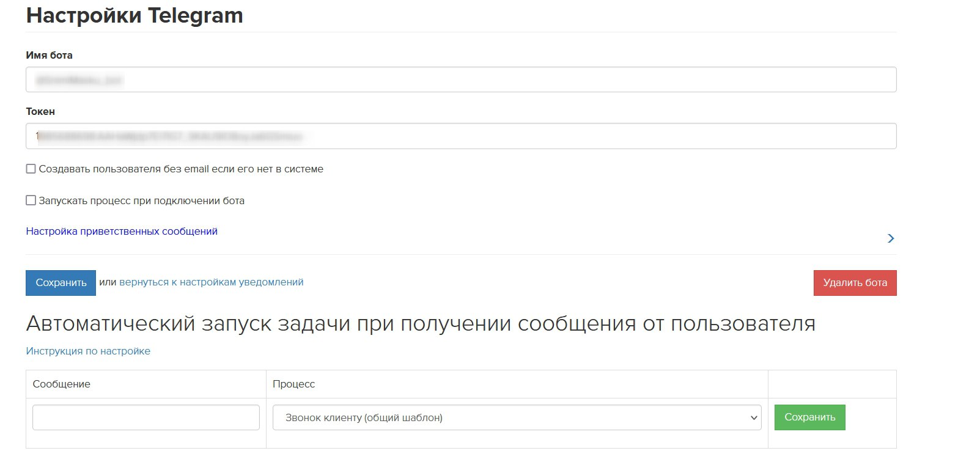980x459 pixels.
Task: Click the 'Процесс' column header
Action: point(293,384)
